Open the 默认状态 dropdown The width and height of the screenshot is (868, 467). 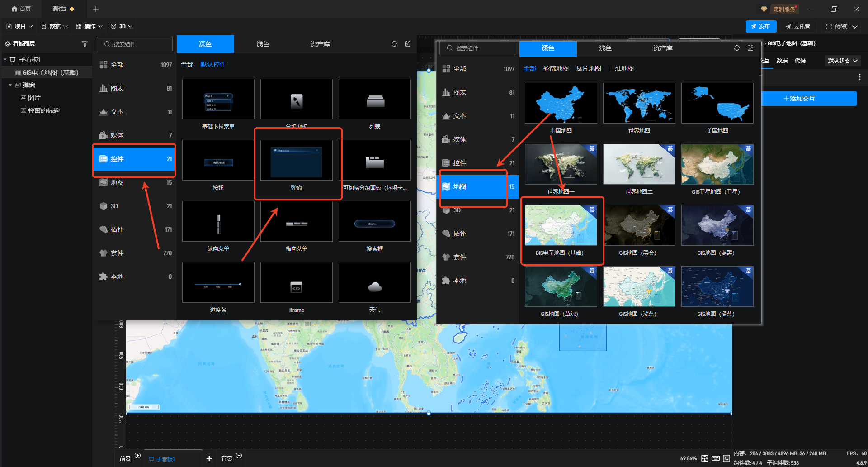tap(843, 61)
